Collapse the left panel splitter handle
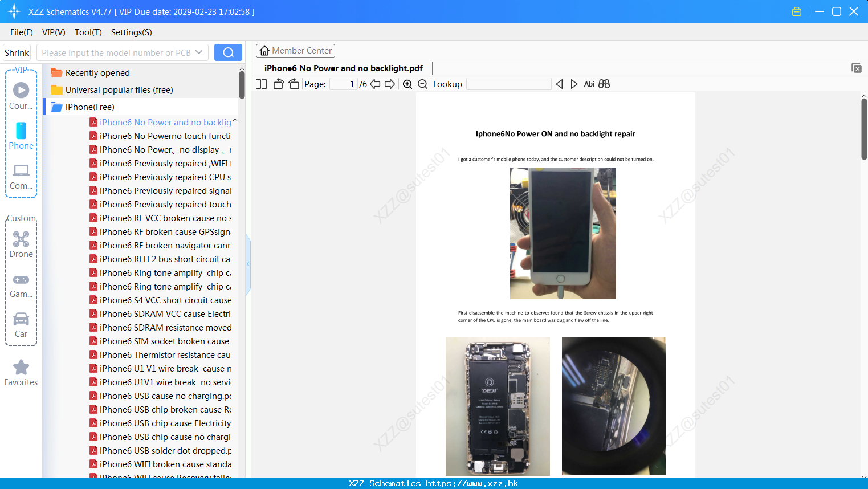 (x=248, y=264)
